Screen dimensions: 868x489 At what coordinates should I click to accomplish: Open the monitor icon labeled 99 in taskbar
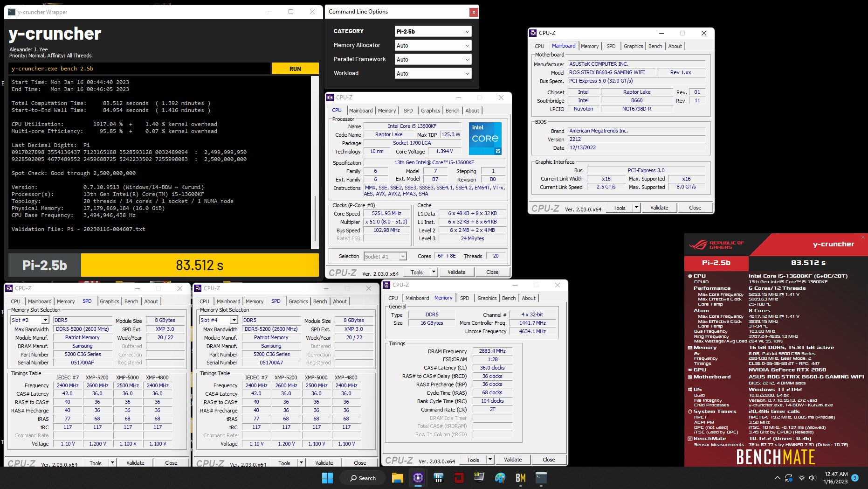479,478
